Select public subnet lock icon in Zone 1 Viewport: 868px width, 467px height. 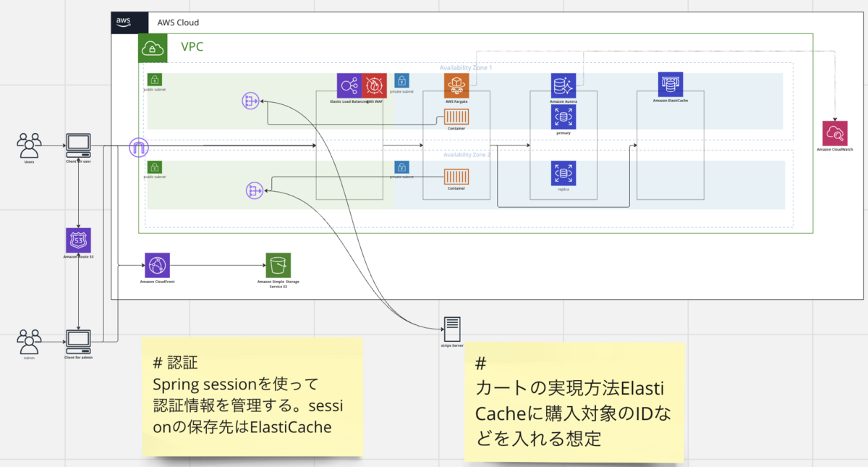[x=154, y=80]
